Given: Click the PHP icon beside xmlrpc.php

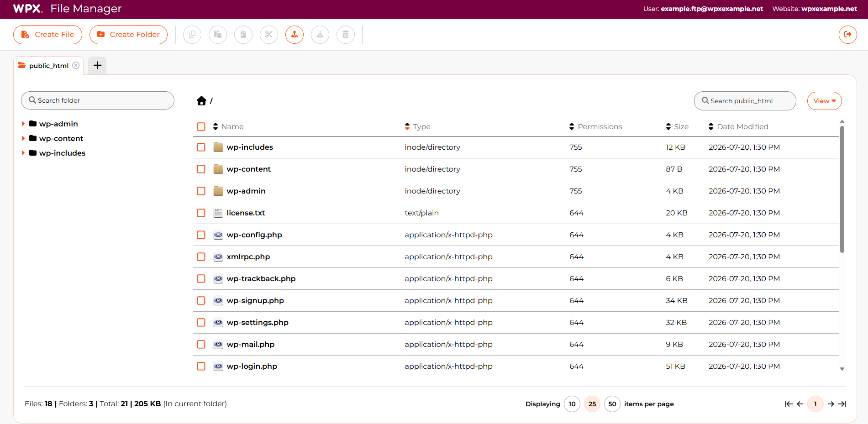Looking at the screenshot, I should point(218,256).
